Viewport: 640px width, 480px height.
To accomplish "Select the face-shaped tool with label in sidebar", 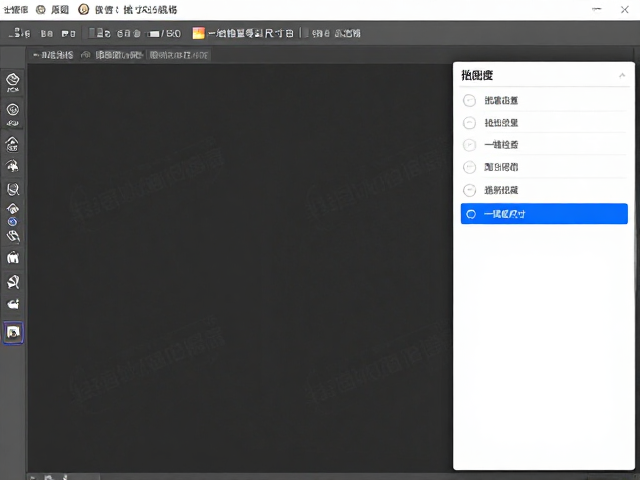I will pos(13,114).
